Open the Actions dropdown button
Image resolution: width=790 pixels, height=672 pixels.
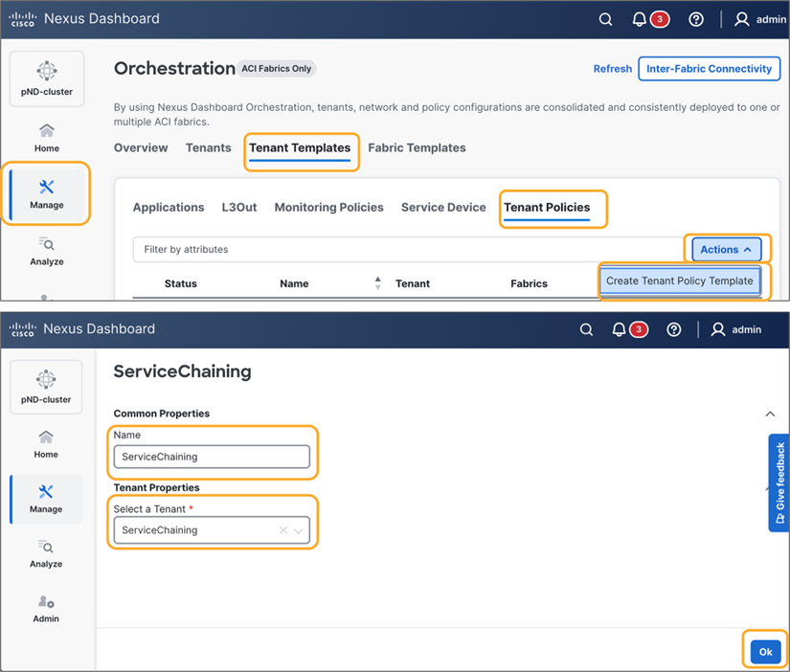726,249
